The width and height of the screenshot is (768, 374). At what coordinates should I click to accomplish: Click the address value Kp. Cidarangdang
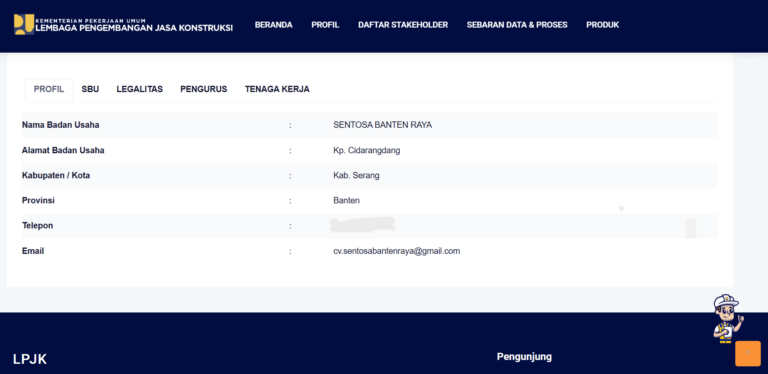tap(366, 150)
